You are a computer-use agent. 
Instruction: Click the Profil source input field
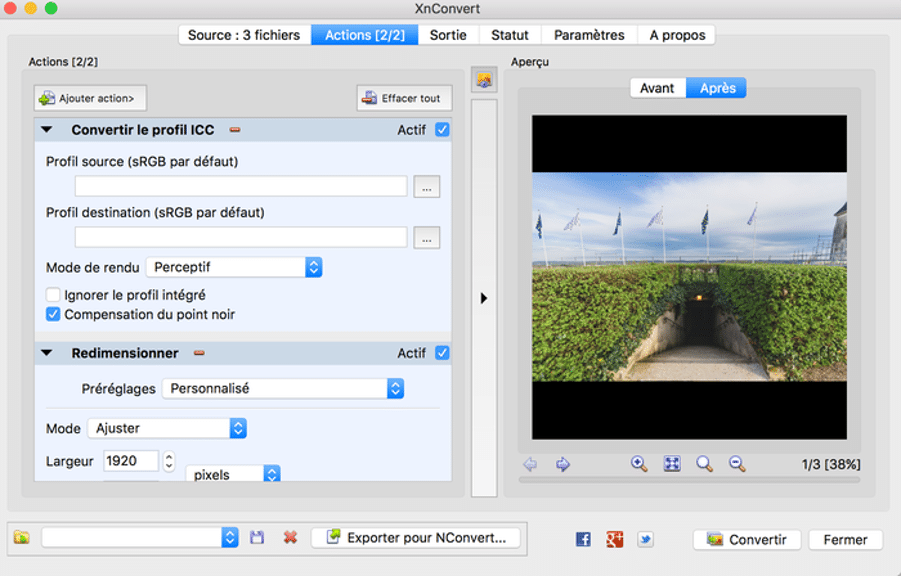pos(241,186)
